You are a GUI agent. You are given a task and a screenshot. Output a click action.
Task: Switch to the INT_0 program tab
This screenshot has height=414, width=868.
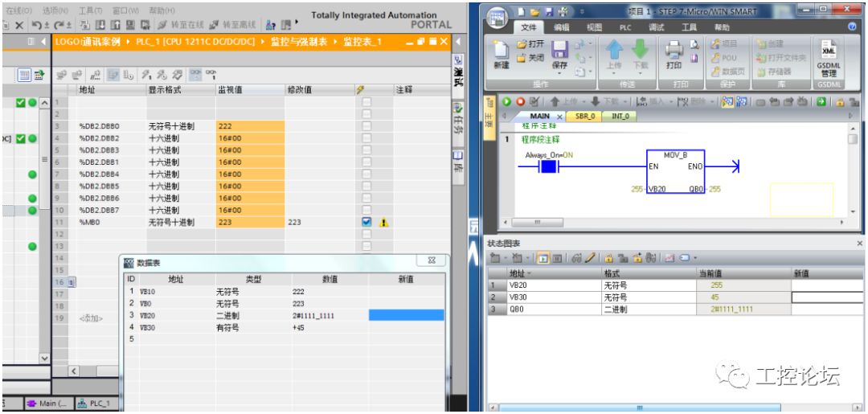pyautogui.click(x=620, y=117)
